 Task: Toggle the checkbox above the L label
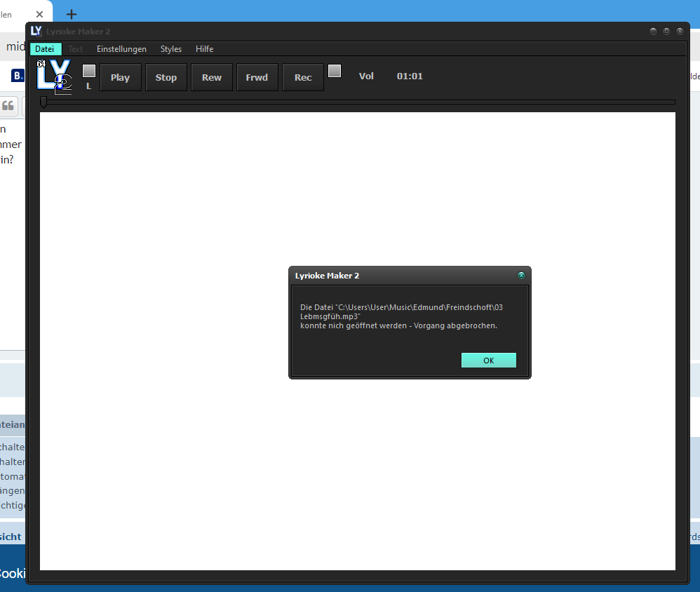click(89, 71)
